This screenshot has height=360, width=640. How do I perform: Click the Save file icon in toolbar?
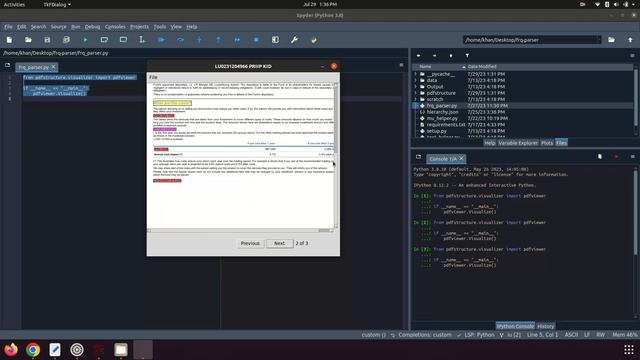point(47,40)
